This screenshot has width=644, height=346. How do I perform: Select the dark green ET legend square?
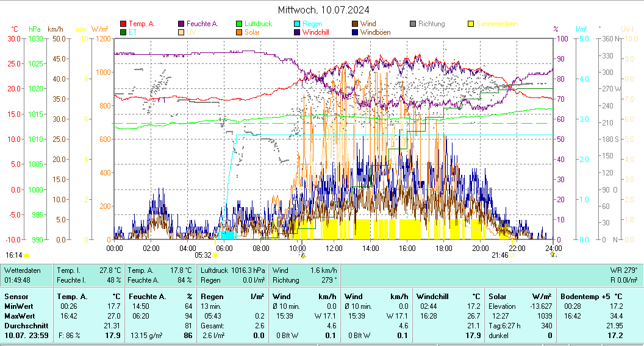(x=123, y=32)
